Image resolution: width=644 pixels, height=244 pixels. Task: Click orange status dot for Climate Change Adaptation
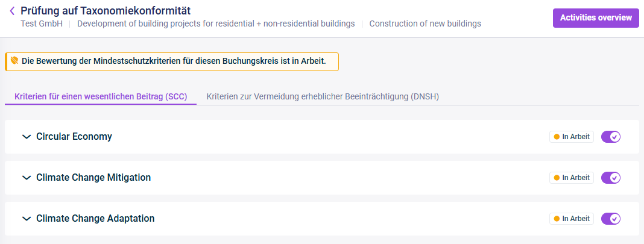(x=557, y=219)
